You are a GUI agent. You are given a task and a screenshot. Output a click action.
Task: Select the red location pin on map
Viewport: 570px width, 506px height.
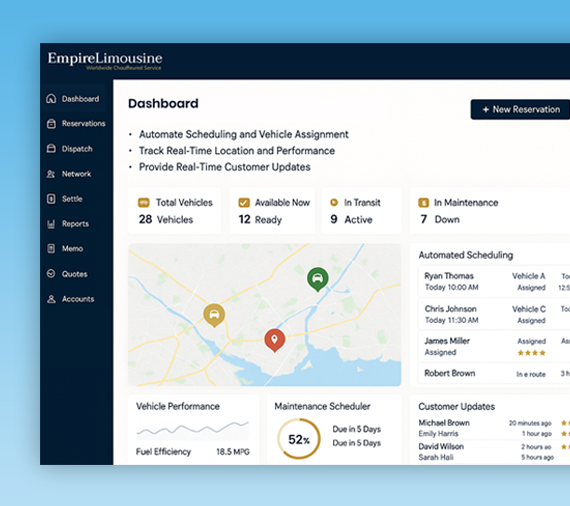click(x=274, y=340)
